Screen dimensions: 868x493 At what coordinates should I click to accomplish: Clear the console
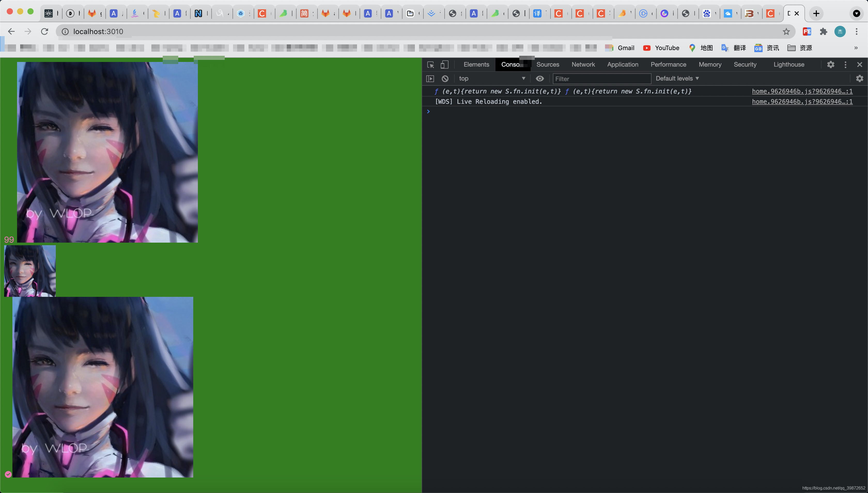445,78
